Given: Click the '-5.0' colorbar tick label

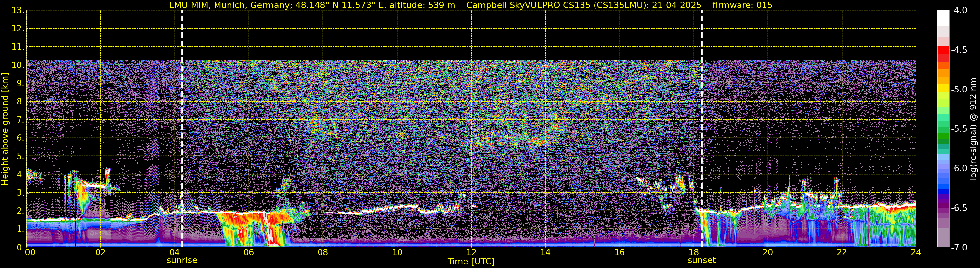Looking at the screenshot, I should tap(959, 90).
